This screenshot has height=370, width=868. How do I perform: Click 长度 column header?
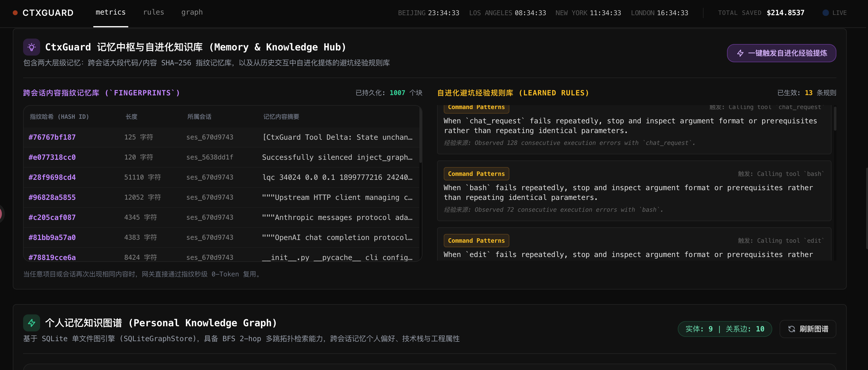[x=131, y=117]
